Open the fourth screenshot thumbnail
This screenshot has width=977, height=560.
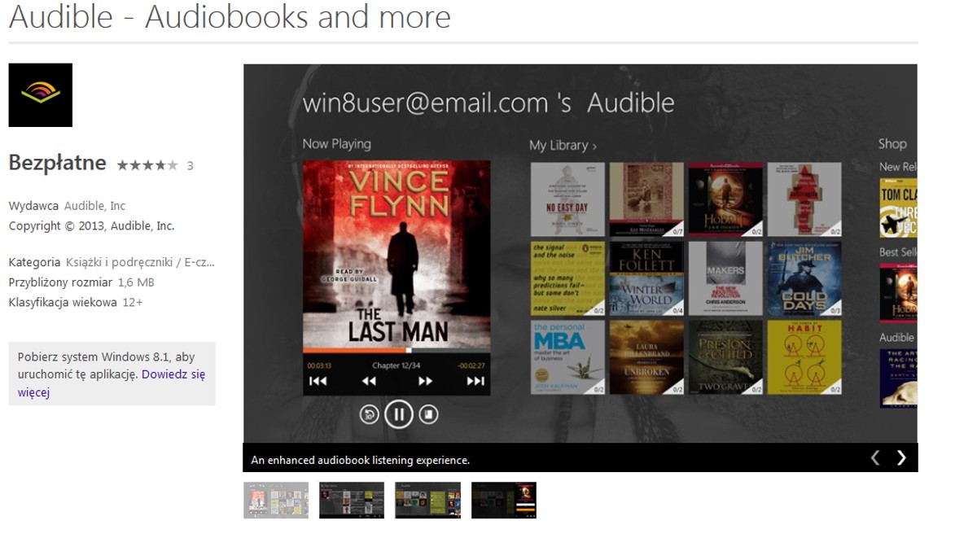tap(504, 500)
